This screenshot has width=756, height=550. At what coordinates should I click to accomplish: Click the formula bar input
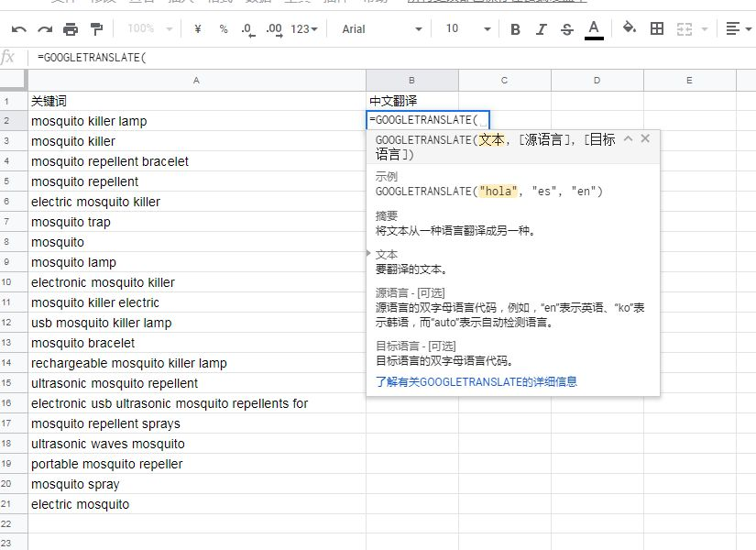[392, 58]
